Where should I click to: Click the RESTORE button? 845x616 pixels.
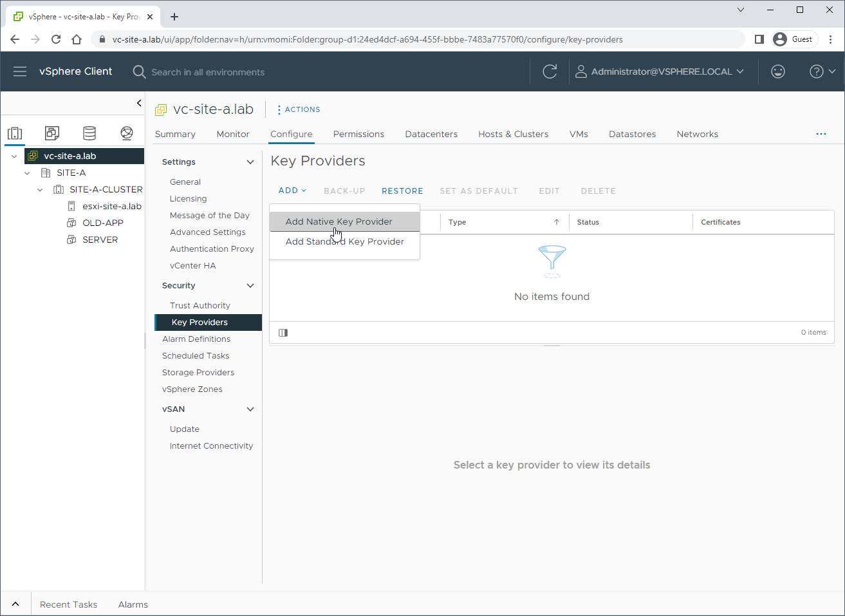(402, 191)
